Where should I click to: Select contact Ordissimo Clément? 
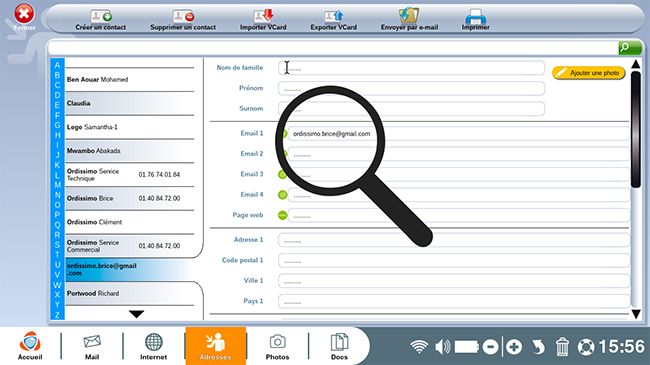point(130,222)
